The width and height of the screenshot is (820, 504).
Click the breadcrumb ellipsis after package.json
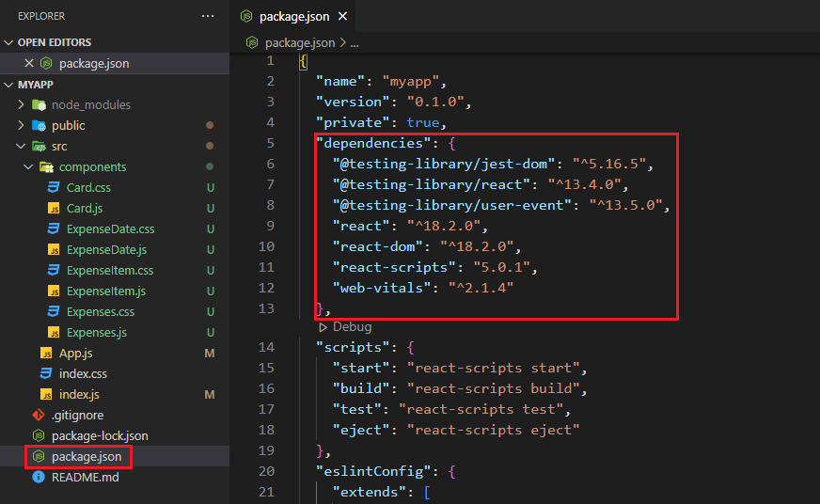(x=354, y=43)
